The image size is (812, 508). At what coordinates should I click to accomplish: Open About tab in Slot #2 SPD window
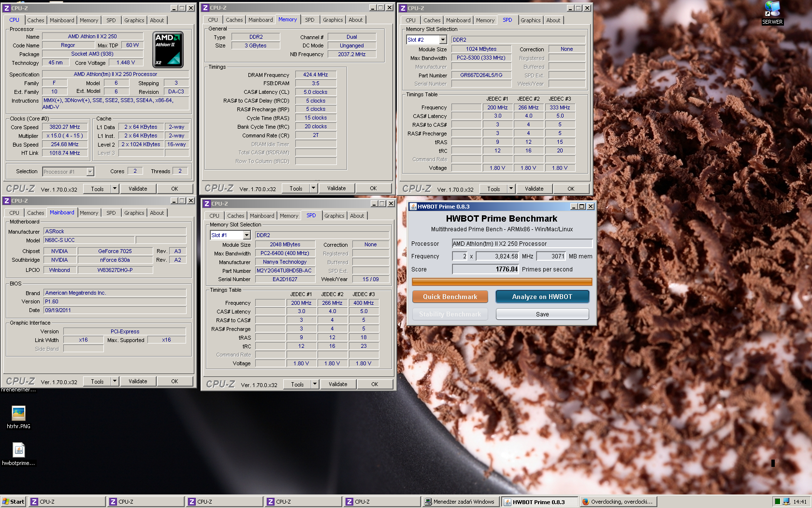(x=553, y=20)
